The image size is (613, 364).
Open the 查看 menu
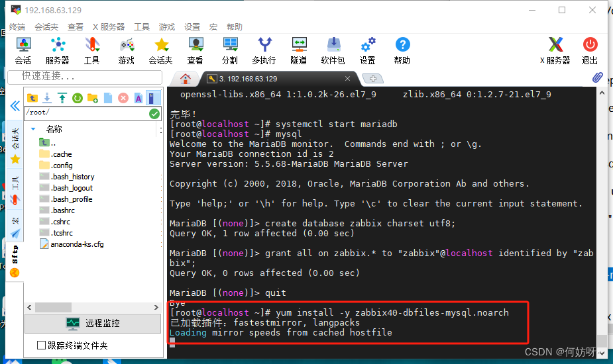(76, 27)
